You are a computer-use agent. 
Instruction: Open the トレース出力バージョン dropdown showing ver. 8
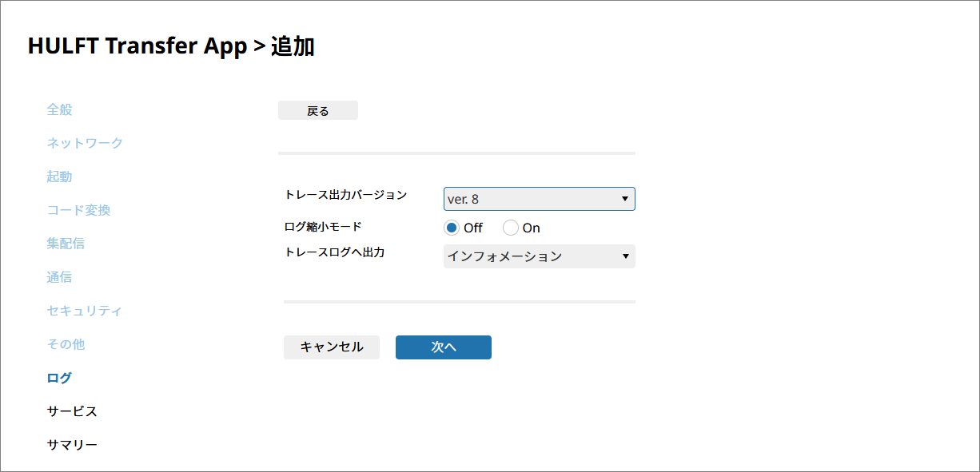click(x=539, y=199)
